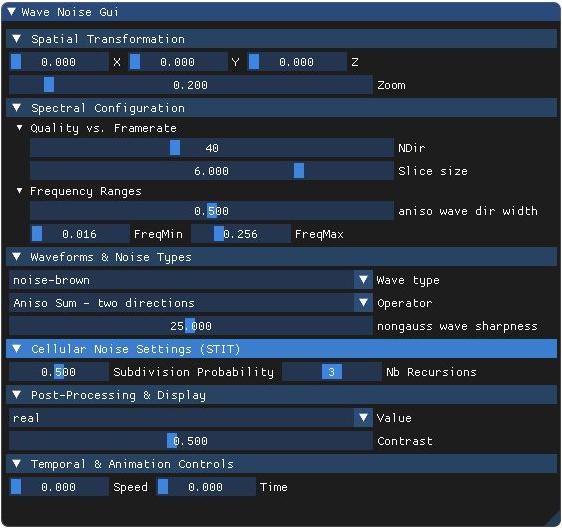
Task: Click the 'Slice size' label
Action: coord(433,171)
